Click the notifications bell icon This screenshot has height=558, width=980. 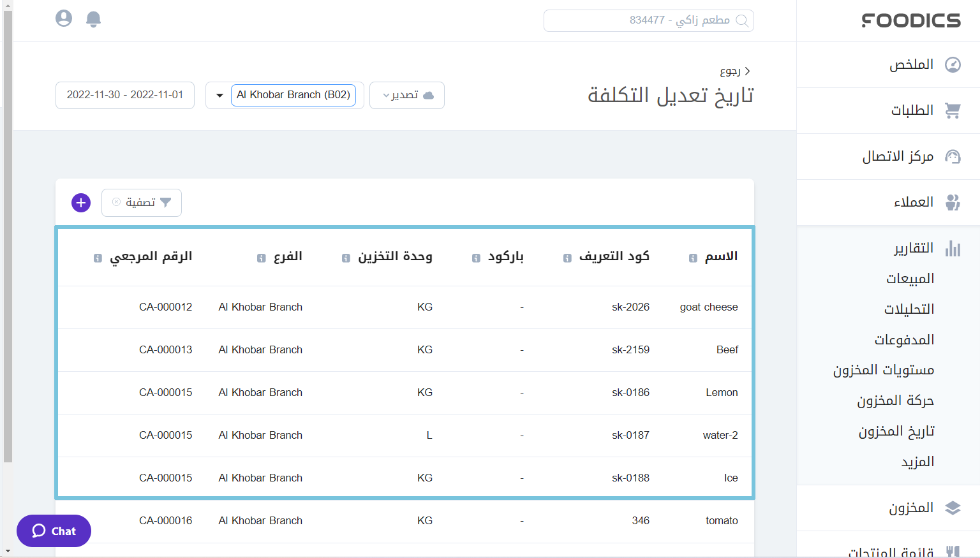93,19
